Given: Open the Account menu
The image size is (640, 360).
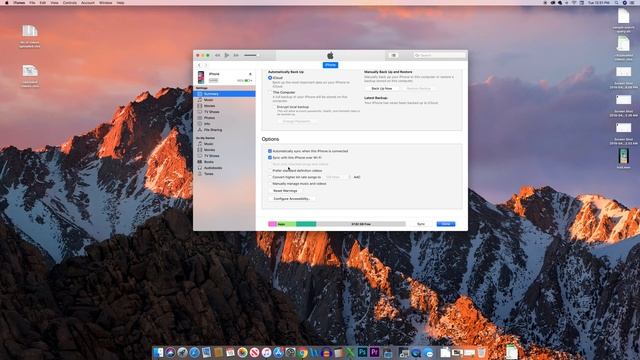Looking at the screenshot, I should click(88, 2).
